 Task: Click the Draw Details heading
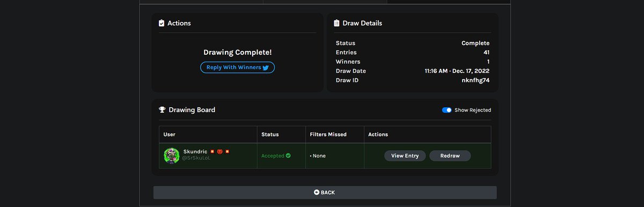(x=362, y=23)
